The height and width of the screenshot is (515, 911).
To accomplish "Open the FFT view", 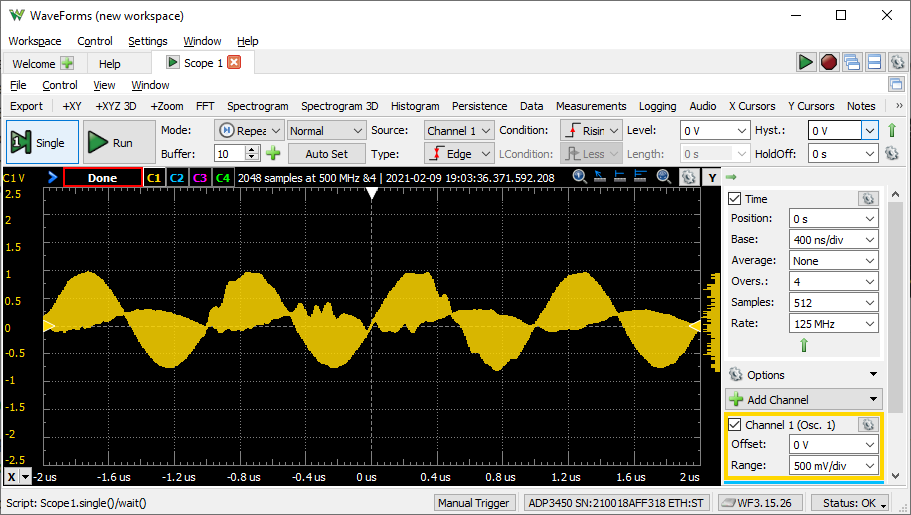I will pos(205,106).
